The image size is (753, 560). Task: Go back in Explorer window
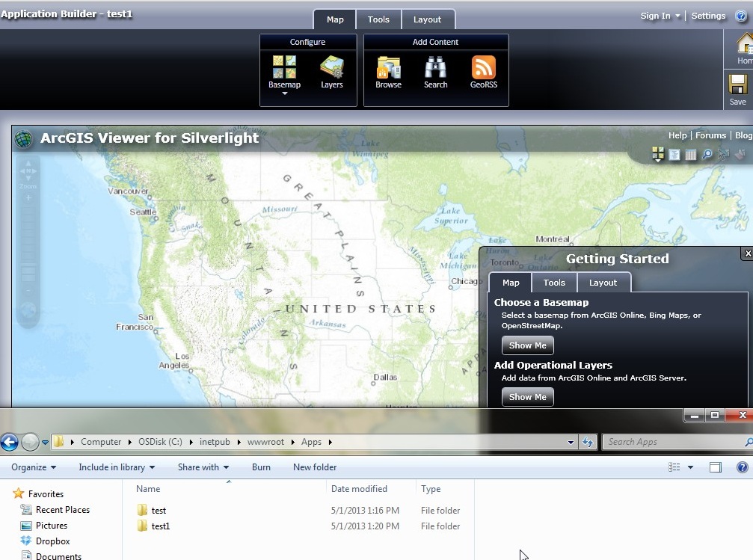(10, 442)
